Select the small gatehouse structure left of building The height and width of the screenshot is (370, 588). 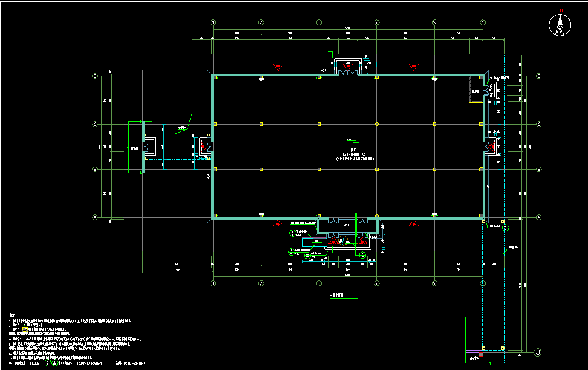click(x=136, y=147)
